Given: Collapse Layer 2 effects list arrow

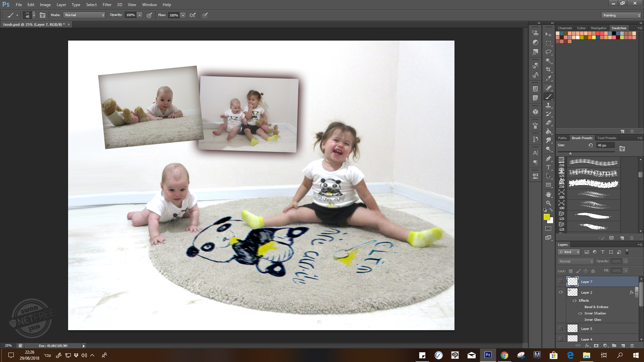Looking at the screenshot, I should click(637, 292).
